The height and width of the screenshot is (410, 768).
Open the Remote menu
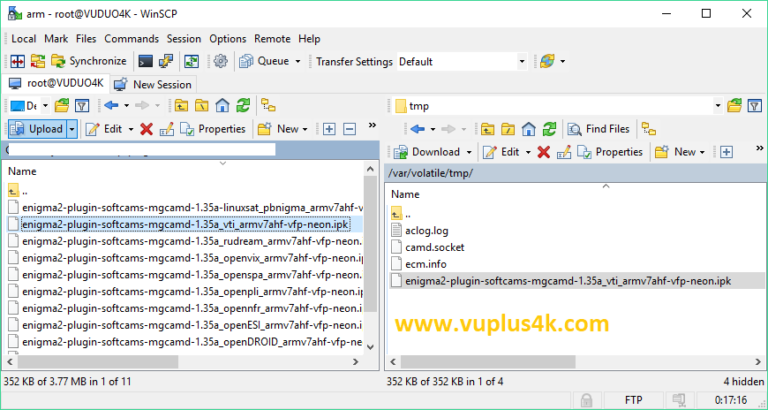point(272,39)
